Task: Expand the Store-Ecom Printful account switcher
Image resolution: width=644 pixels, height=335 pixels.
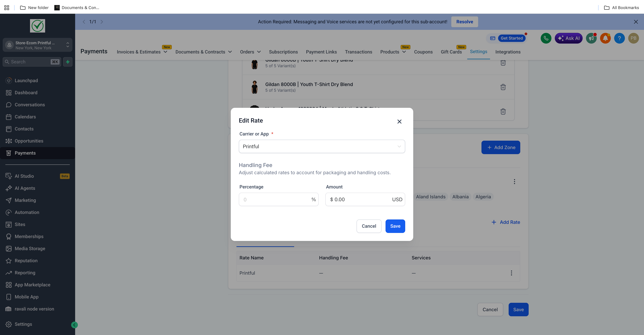Action: click(38, 45)
